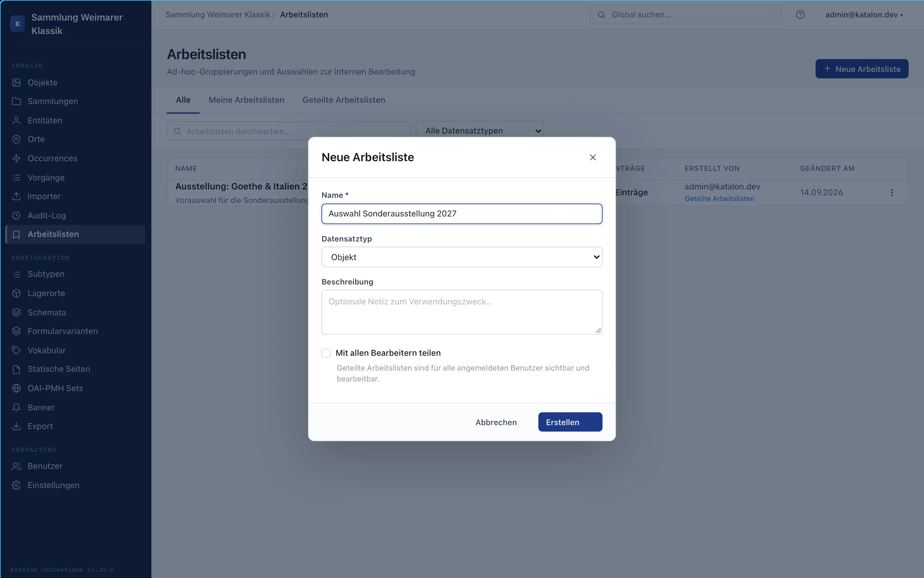Click Sammlung Weimarer Klassik sidebar title
This screenshot has width=924, height=578.
[x=77, y=24]
